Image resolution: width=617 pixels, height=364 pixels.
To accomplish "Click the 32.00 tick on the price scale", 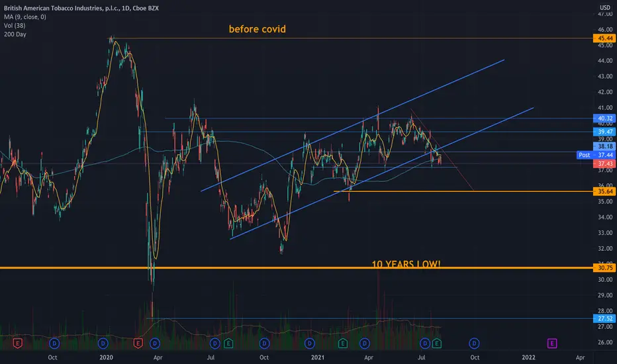I will pyautogui.click(x=605, y=248).
